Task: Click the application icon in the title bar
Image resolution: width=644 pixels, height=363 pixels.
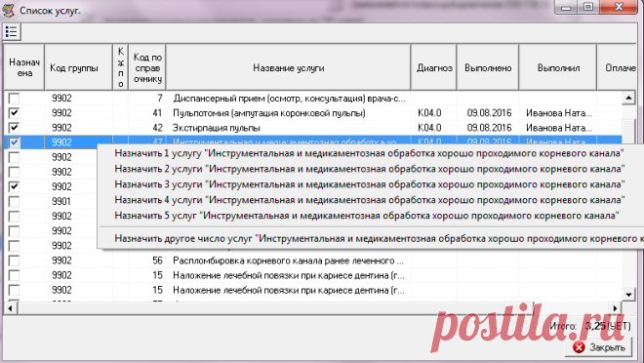Action: pos(9,11)
